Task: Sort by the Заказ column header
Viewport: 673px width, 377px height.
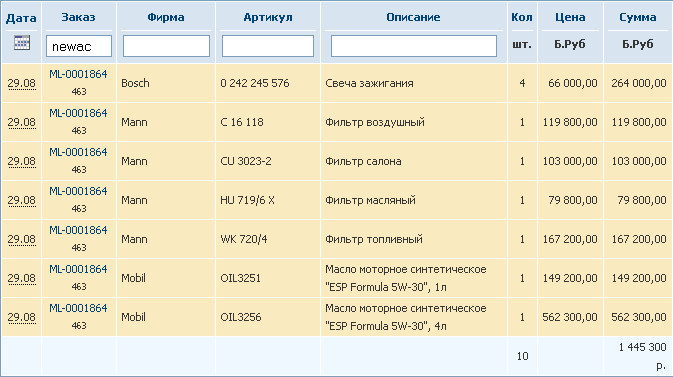Action: (x=78, y=17)
